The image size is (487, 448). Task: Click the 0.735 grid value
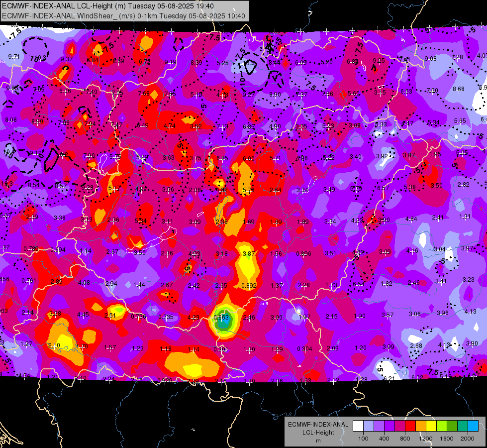[x=166, y=317]
